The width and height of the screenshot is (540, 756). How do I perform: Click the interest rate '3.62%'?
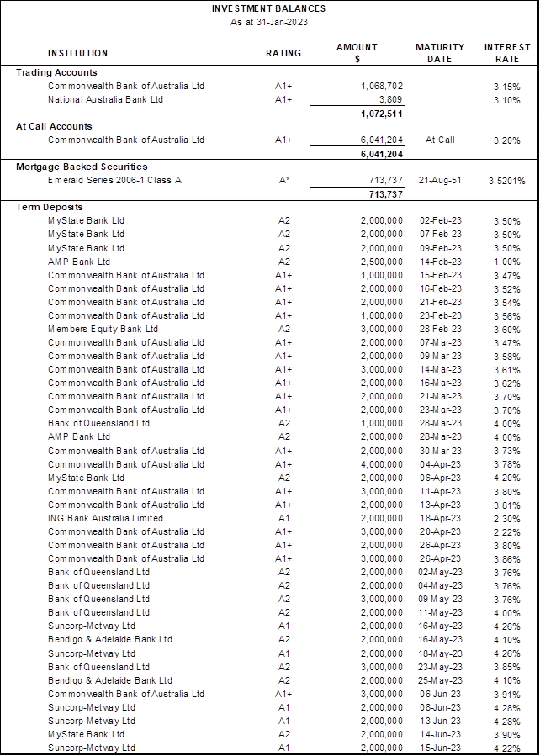[506, 383]
